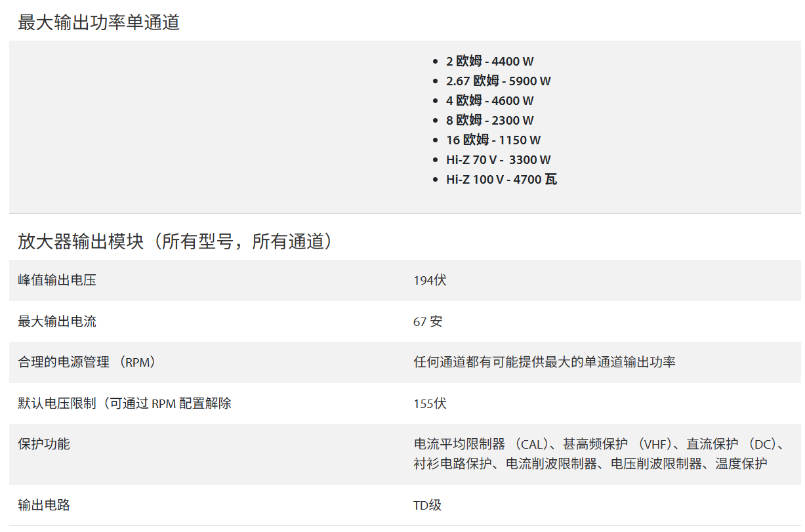Click the text "任何通道都有可能提供最大的单通道输出功率"

pos(544,362)
